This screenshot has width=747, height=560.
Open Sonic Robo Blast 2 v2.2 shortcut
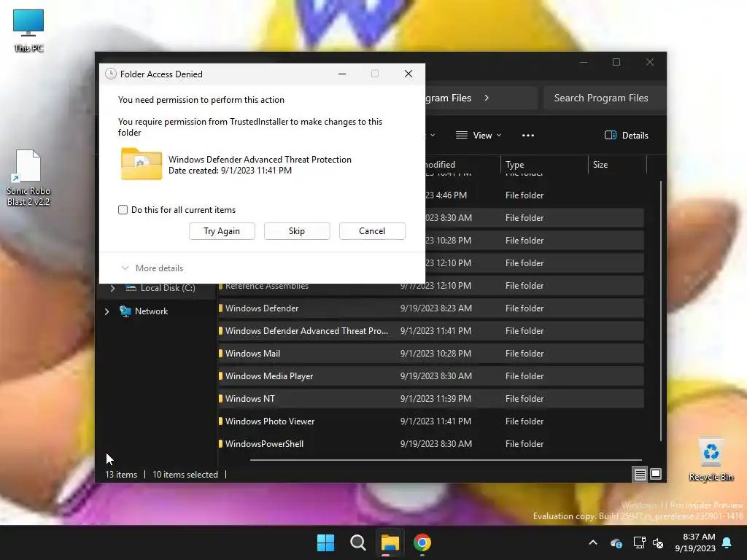tap(28, 178)
